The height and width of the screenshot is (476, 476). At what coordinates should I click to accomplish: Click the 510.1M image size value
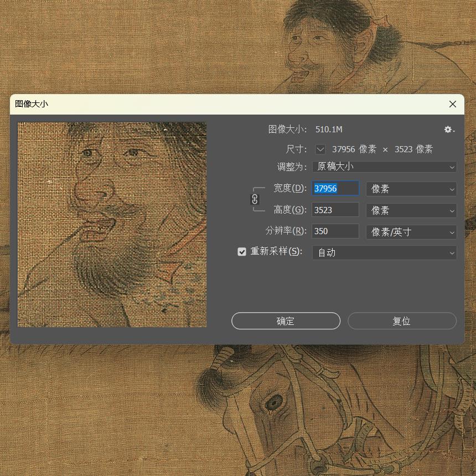pos(329,130)
